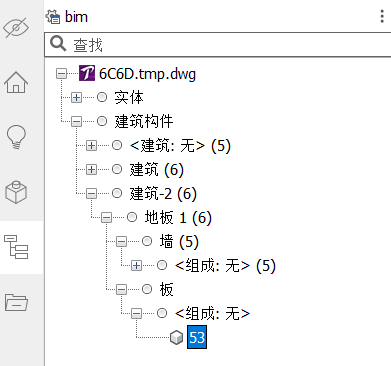The image size is (391, 366).
Task: Click the bim panel gear icon
Action: click(53, 17)
